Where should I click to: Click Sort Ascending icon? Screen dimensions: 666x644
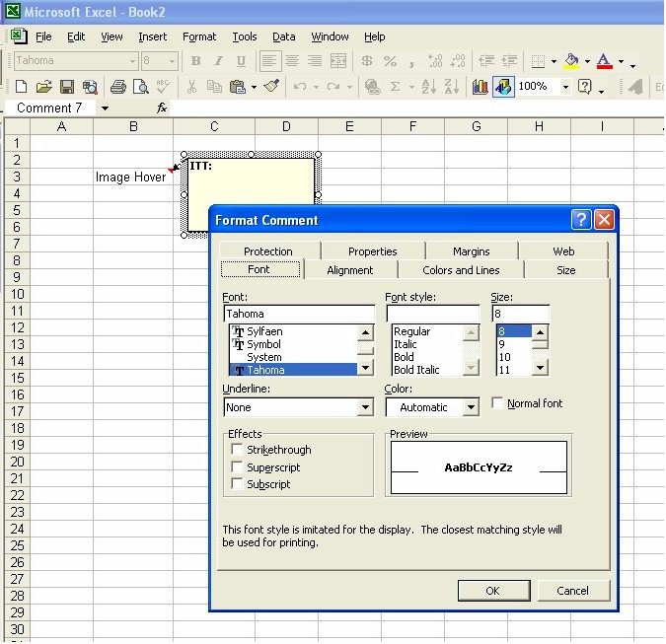428,87
